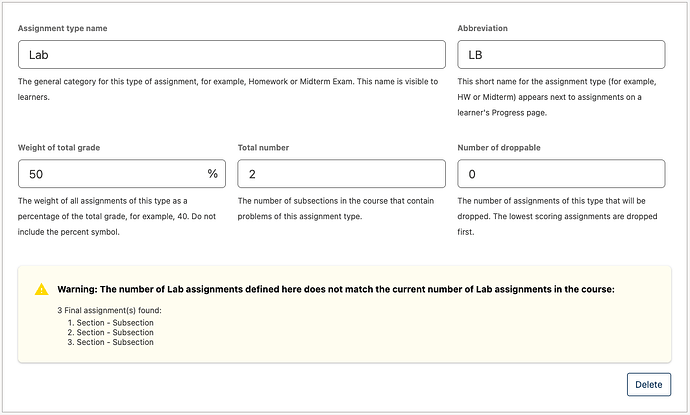The height and width of the screenshot is (415, 690).
Task: Click the percent symbol in weight field
Action: [x=212, y=174]
